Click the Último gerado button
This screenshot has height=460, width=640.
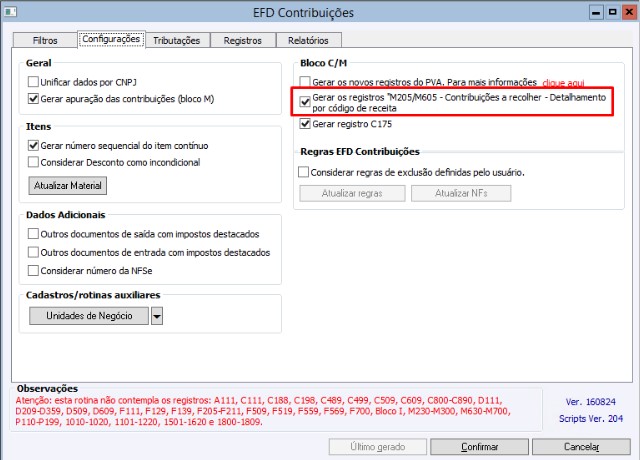[x=378, y=447]
